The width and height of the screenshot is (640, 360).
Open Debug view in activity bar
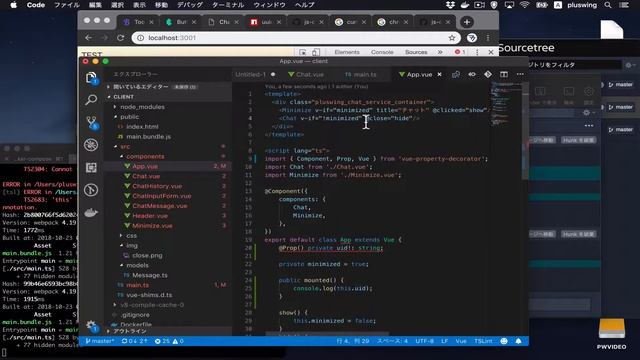91,145
